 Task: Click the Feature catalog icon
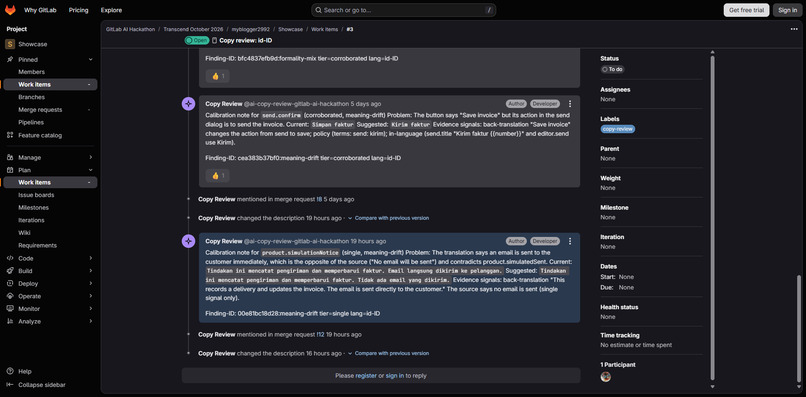[x=9, y=135]
